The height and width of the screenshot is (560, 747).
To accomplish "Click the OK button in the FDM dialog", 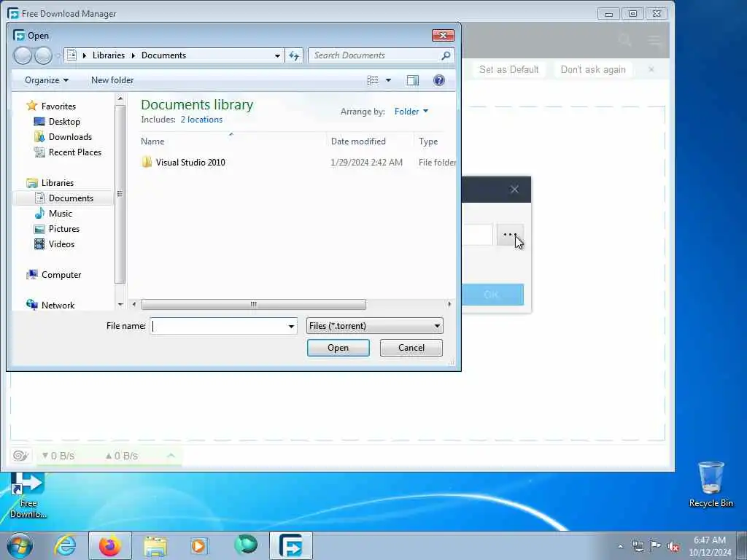I will (x=492, y=295).
